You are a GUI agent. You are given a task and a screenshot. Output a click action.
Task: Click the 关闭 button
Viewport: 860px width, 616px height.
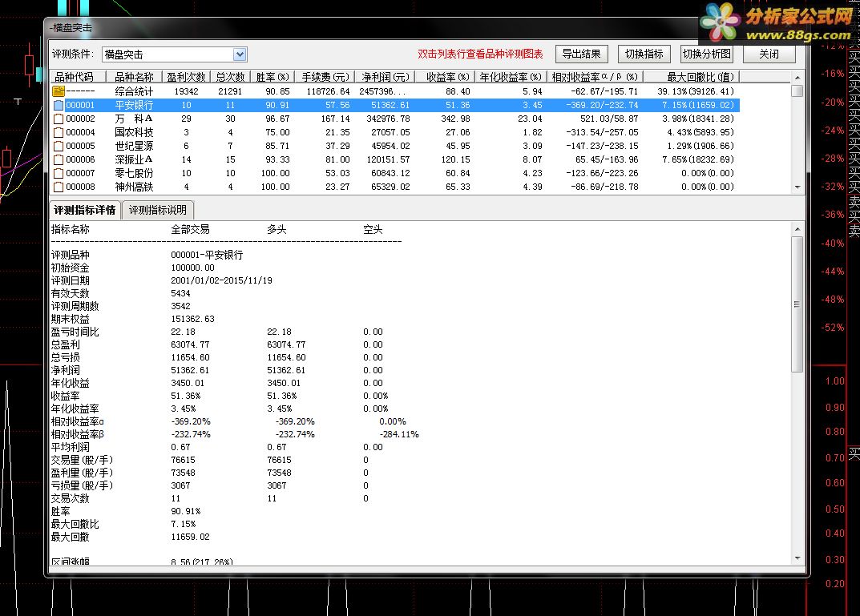(x=769, y=54)
